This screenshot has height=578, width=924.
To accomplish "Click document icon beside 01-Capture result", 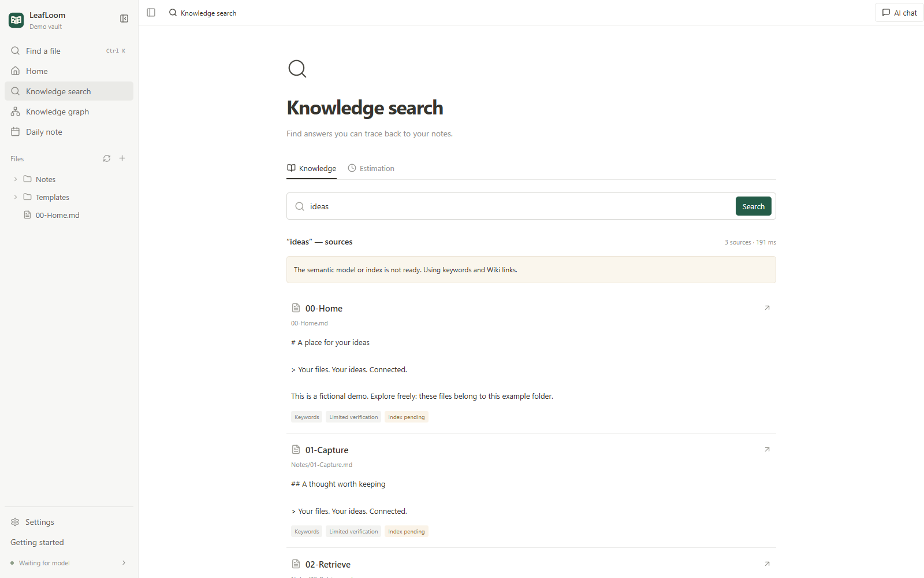I will click(x=296, y=449).
